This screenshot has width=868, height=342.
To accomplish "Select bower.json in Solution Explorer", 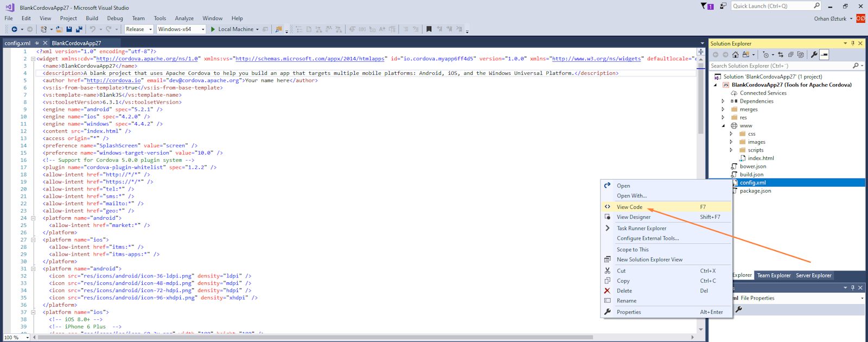I will pyautogui.click(x=753, y=166).
